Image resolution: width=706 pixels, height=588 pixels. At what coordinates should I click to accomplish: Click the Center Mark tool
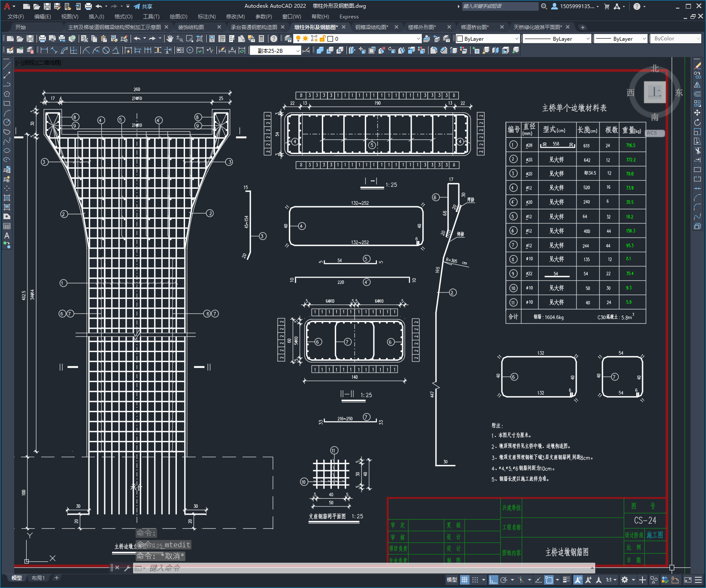[190, 51]
